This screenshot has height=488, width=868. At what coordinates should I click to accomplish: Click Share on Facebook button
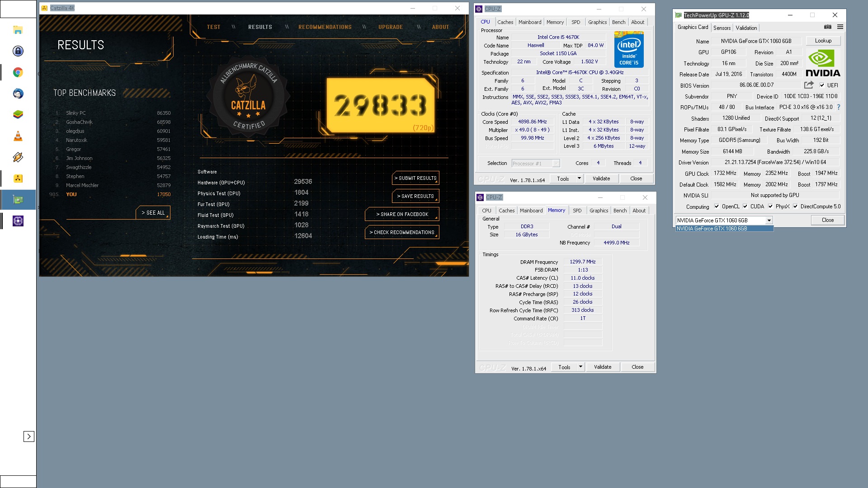(402, 214)
